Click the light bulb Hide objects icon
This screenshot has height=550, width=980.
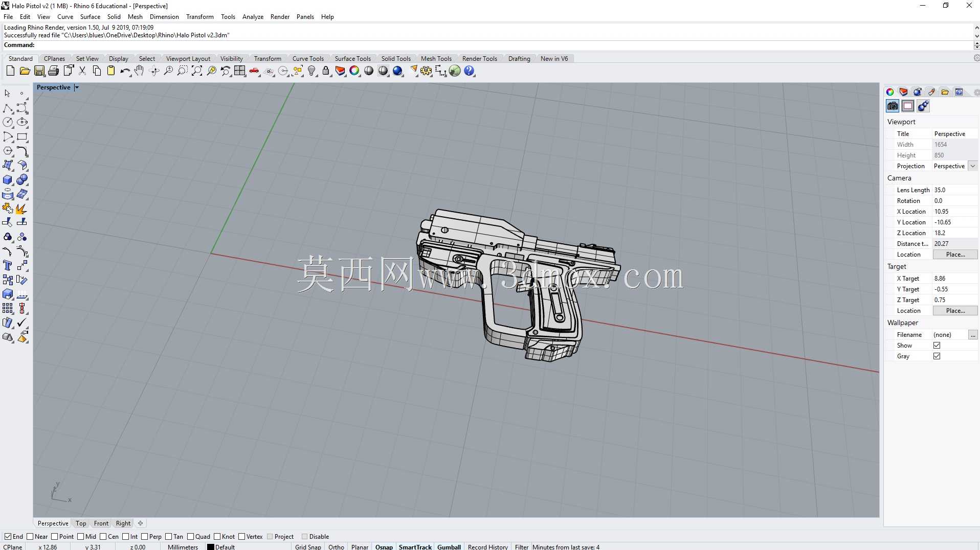click(x=311, y=71)
